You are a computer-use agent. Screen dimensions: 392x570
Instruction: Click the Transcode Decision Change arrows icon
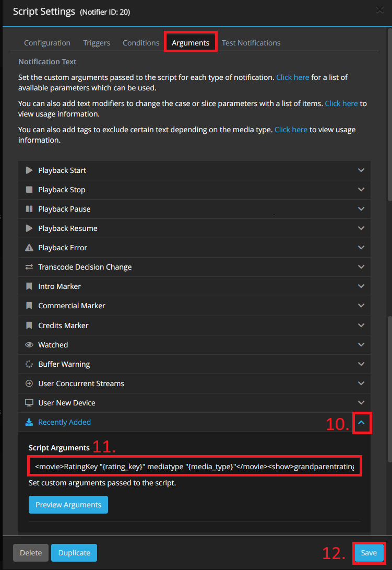coord(29,267)
